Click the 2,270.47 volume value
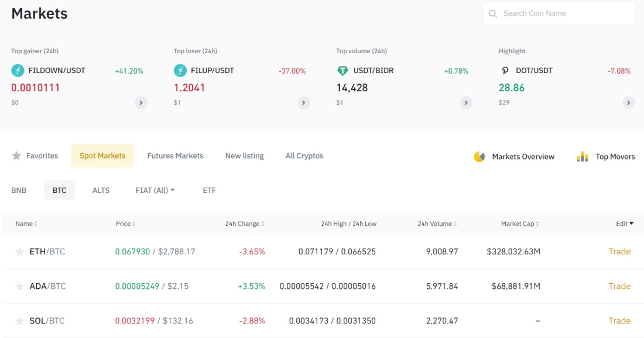 point(442,321)
